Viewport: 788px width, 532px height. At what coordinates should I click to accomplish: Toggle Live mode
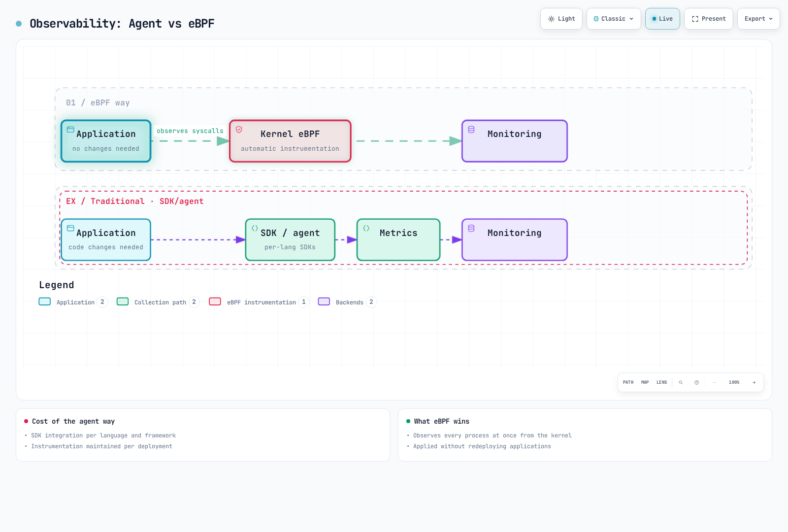point(662,19)
